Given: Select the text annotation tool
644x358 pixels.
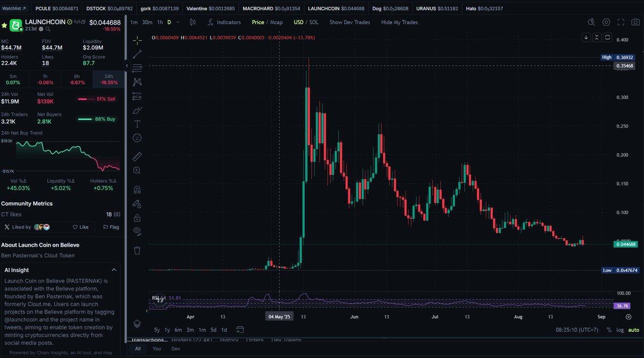Looking at the screenshot, I should (x=137, y=124).
